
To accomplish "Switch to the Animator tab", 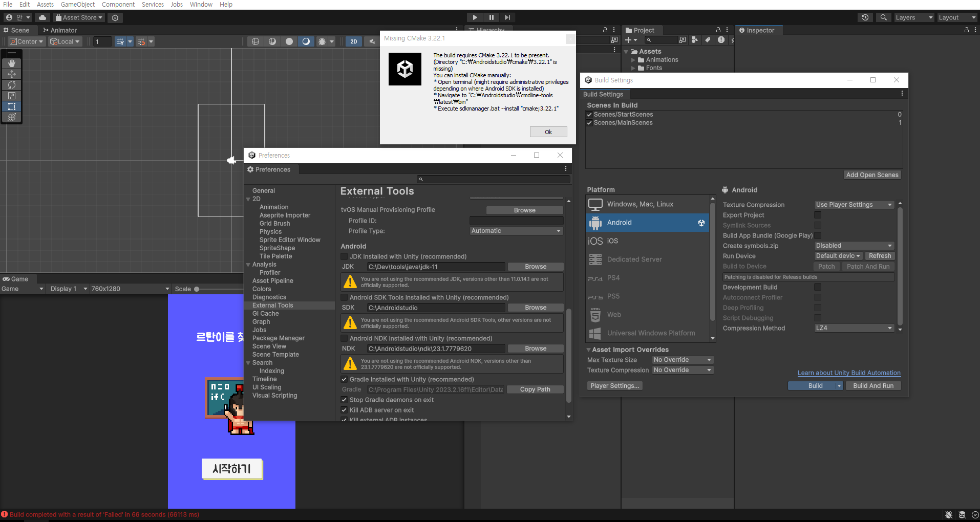I will click(x=60, y=30).
